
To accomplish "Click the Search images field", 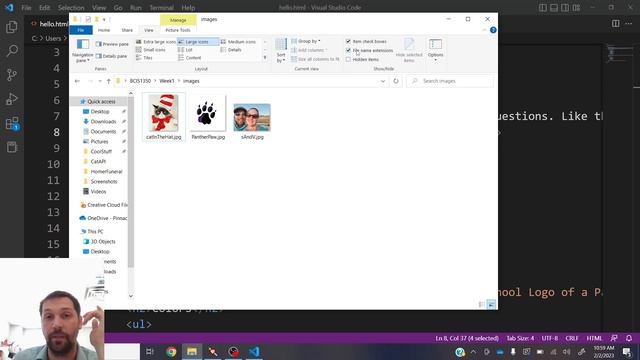I will click(x=450, y=81).
